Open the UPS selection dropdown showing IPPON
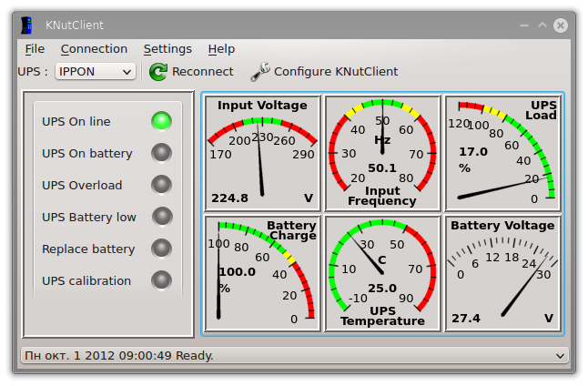The image size is (588, 386). click(95, 71)
